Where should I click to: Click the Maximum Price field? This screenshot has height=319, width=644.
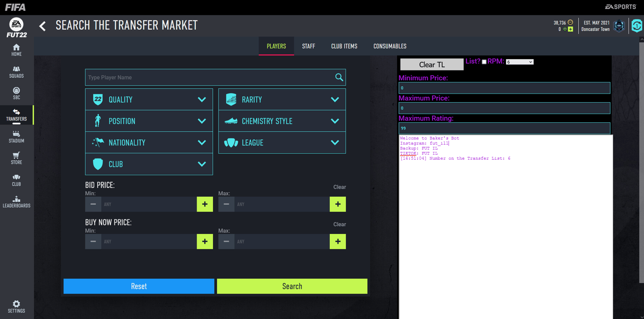tap(504, 108)
